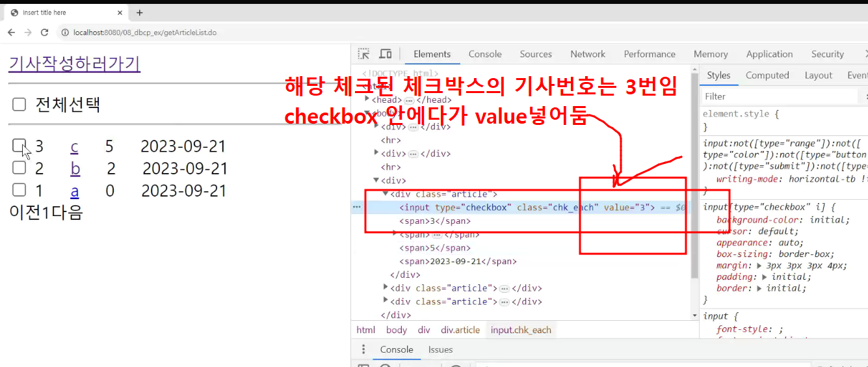
Task: Expand the second div class article node
Action: tap(386, 287)
